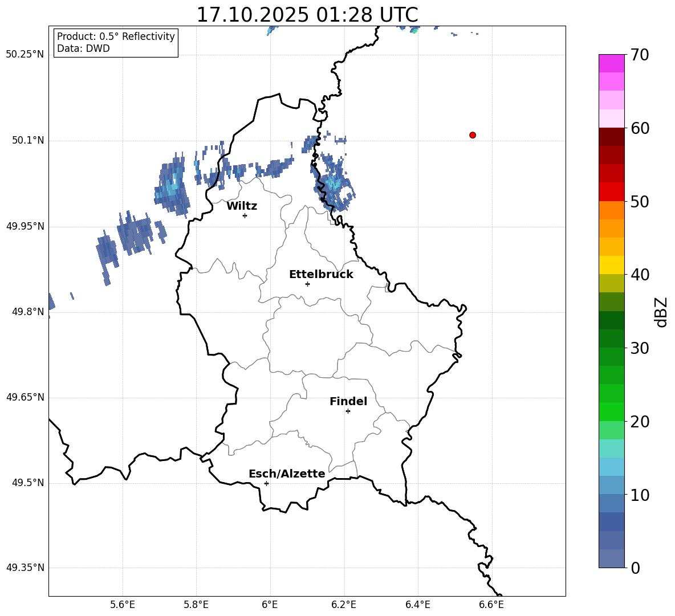Screen dimensions: 675x616
Task: Click the dBZ colorbar axis label
Action: (662, 312)
